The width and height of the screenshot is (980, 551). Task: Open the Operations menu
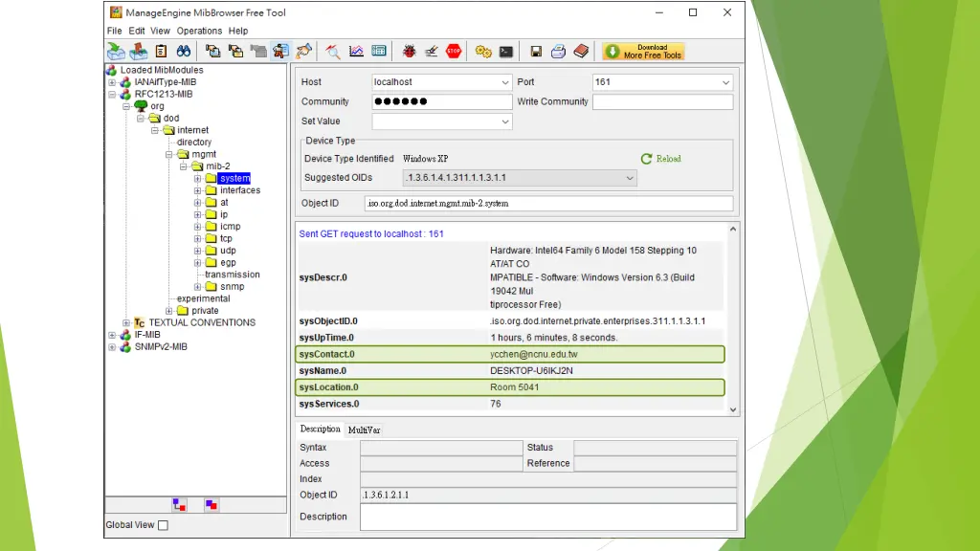tap(199, 31)
